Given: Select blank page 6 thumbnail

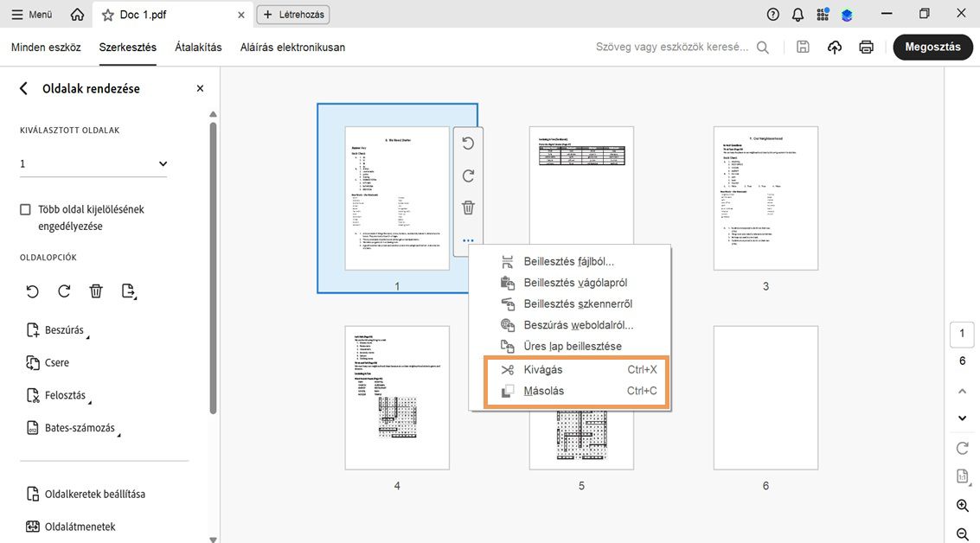Looking at the screenshot, I should tap(765, 398).
